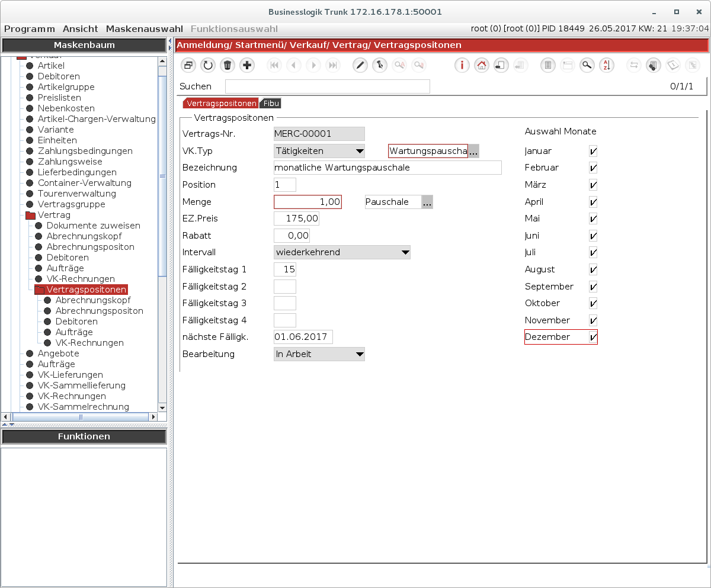Uncheck the Januar month checkbox

coord(593,152)
